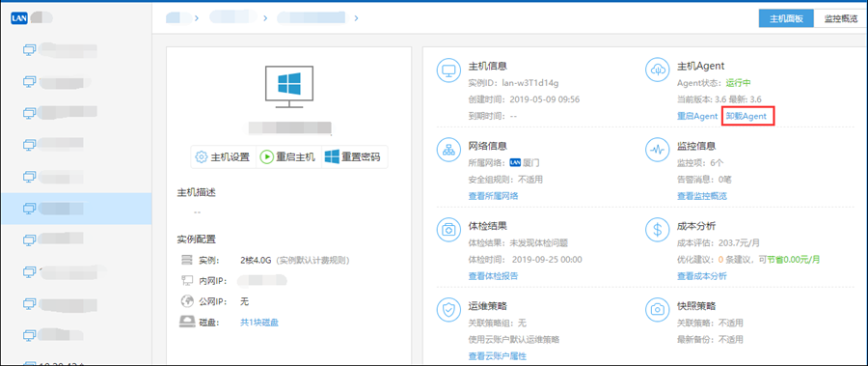This screenshot has height=366, width=868.
Task: Click the 重启主机 button
Action: pos(288,157)
